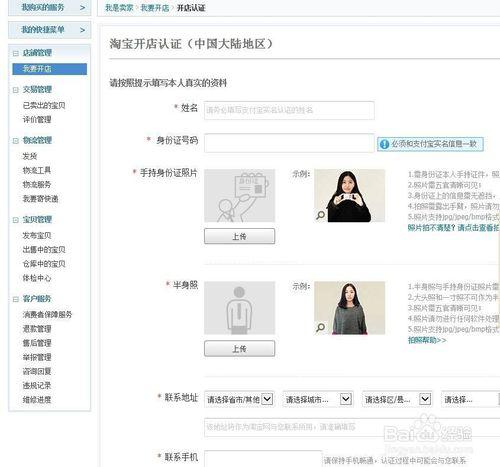Open 我要寄快递 in sidebar
500x467 pixels.
click(x=40, y=199)
